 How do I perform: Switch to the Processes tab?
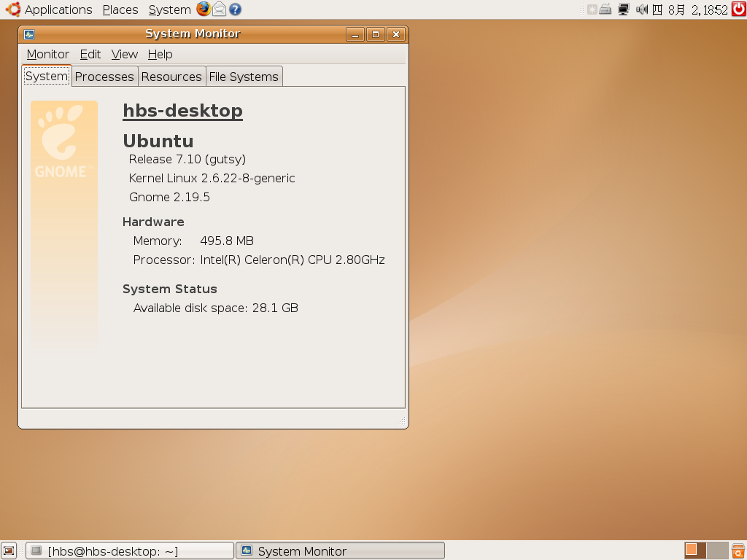[104, 77]
